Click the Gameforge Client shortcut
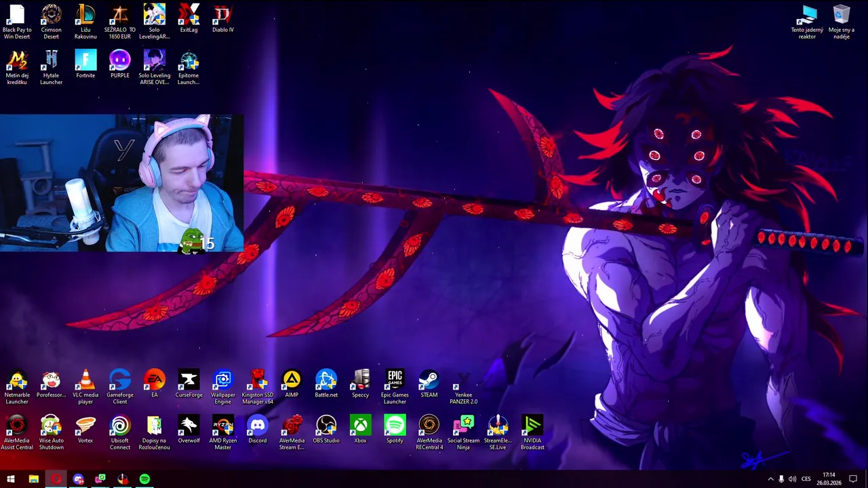 (120, 387)
